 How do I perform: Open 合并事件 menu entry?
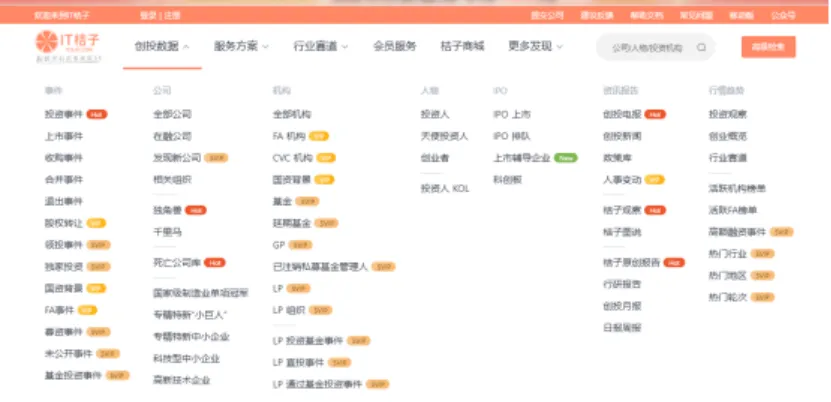point(64,180)
